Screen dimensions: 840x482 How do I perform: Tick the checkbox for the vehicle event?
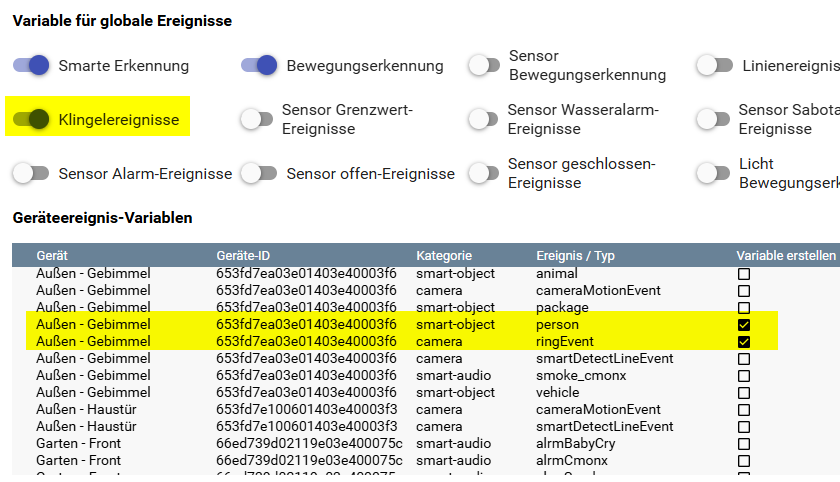click(x=743, y=393)
